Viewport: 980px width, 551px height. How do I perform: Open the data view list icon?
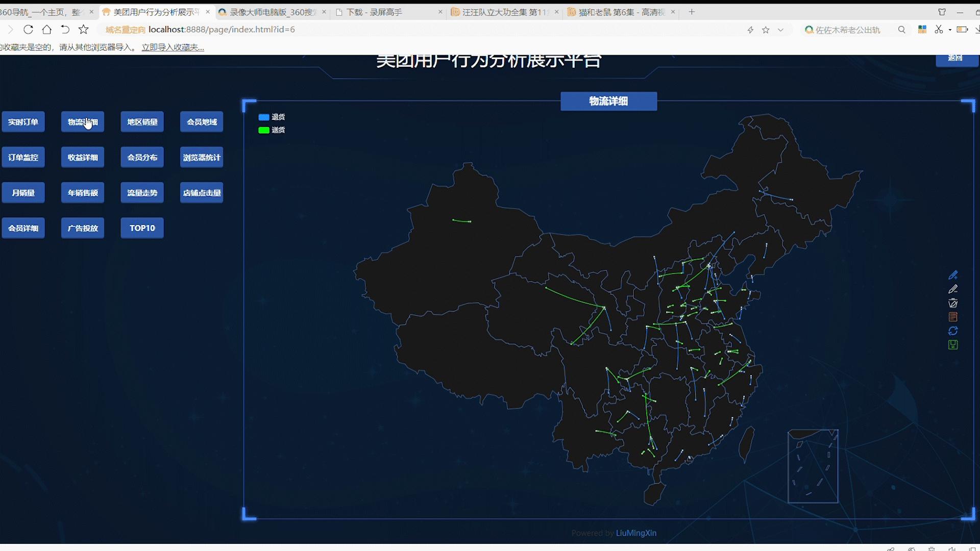(953, 317)
